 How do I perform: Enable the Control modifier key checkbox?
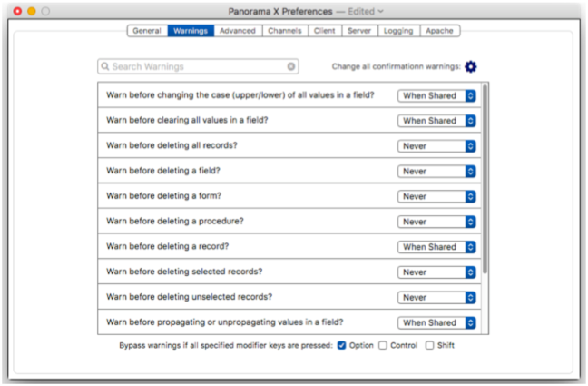[383, 345]
